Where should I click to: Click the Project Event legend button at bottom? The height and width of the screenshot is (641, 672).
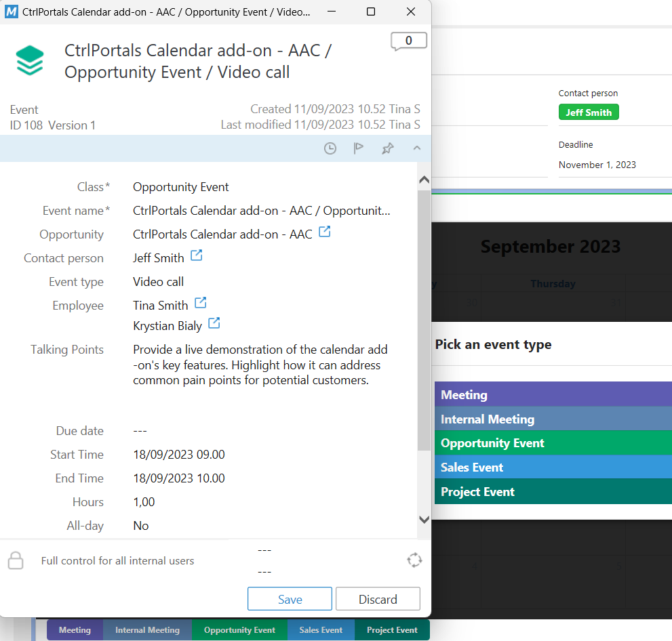[x=392, y=630]
